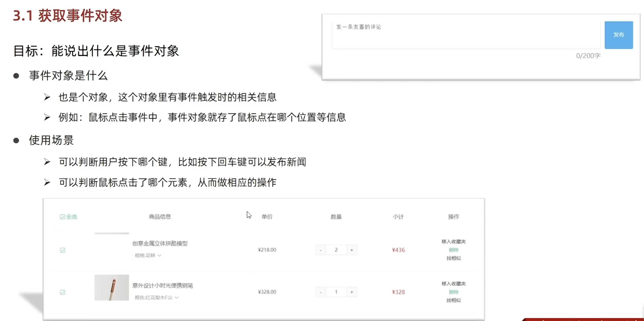Uncheck the fountain pen item checkbox
This screenshot has width=644, height=321.
pos(62,292)
